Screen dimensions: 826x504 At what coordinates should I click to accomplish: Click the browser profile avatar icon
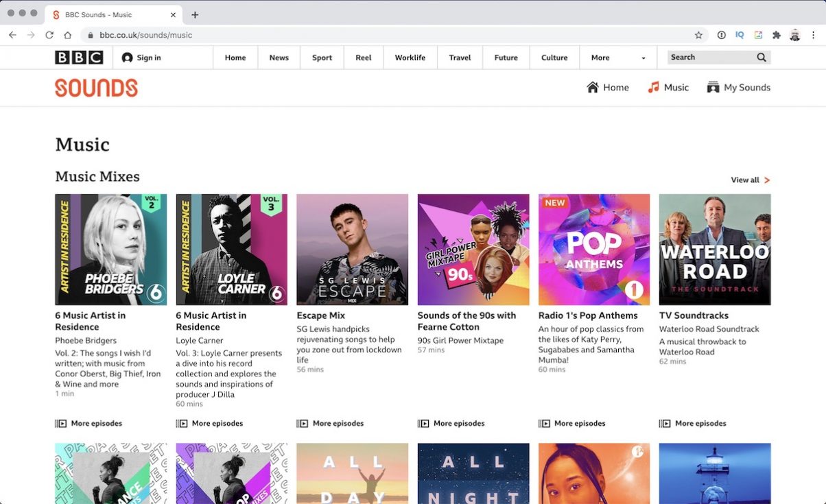(795, 35)
